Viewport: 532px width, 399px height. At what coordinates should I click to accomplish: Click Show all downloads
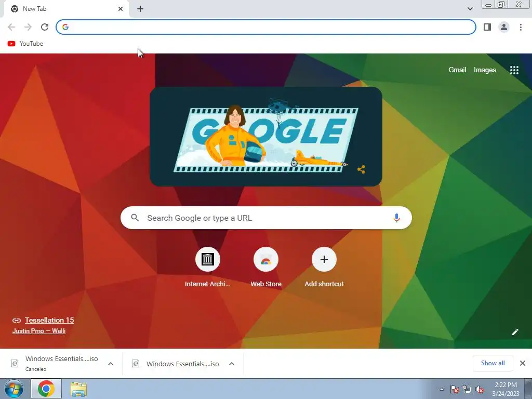493,363
